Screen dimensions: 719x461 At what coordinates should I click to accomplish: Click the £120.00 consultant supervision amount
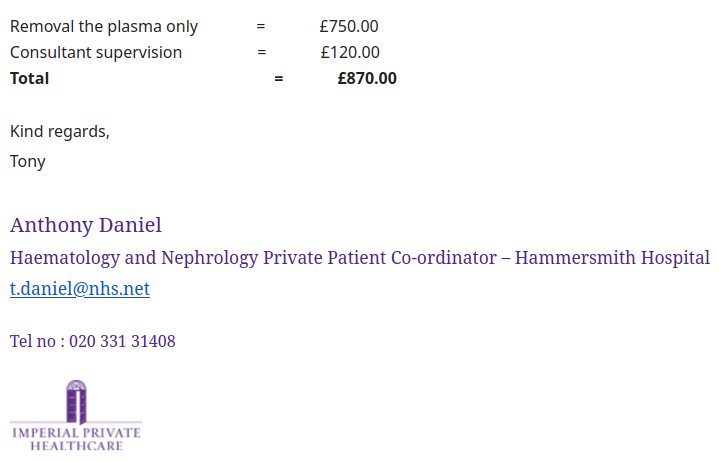[350, 52]
